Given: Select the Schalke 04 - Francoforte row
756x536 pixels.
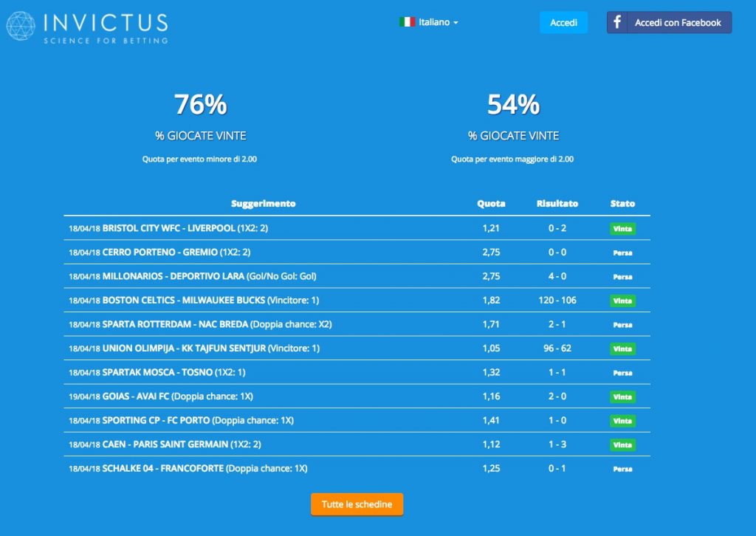Looking at the screenshot, I should [x=357, y=469].
